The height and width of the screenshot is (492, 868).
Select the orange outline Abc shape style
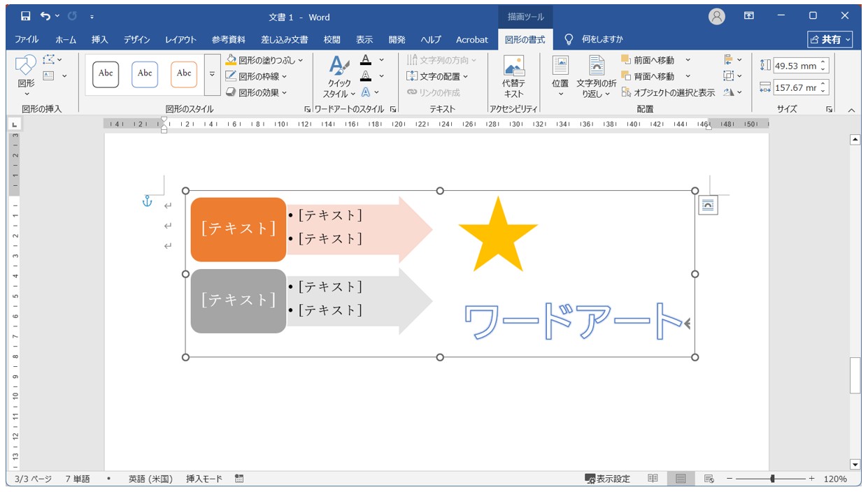[184, 74]
